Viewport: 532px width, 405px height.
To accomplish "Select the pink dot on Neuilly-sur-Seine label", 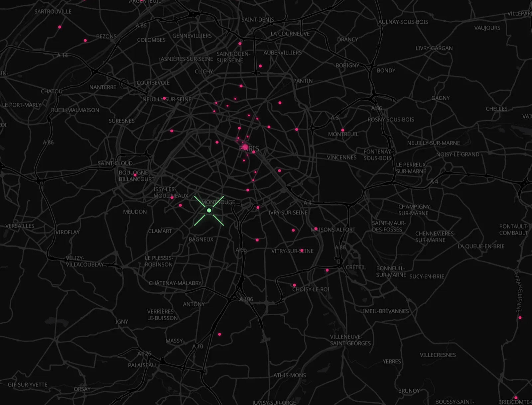I will click(164, 98).
